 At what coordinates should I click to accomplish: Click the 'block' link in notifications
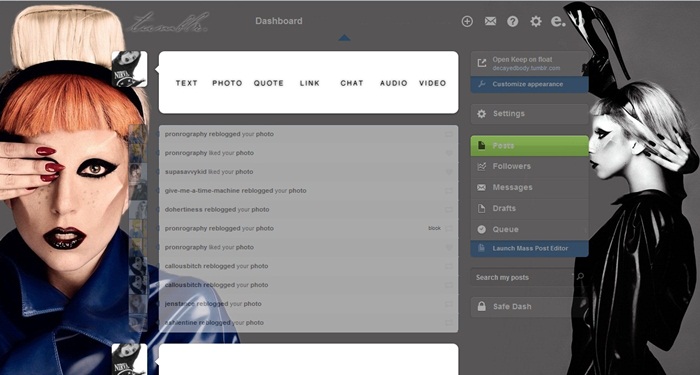434,228
